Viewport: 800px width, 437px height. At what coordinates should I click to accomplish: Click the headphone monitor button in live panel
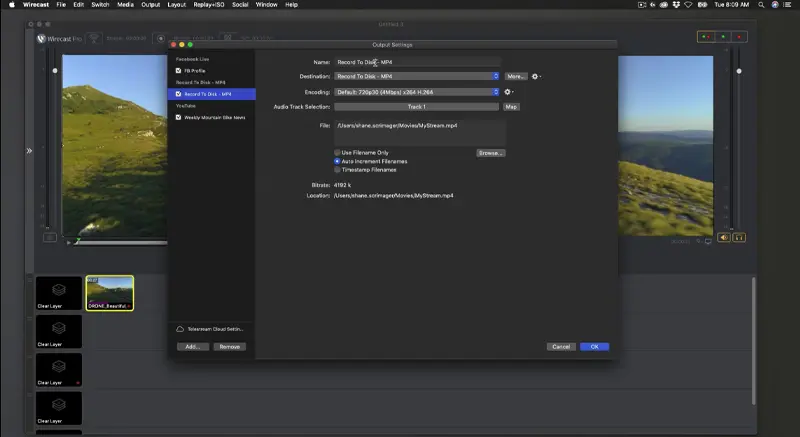[739, 238]
